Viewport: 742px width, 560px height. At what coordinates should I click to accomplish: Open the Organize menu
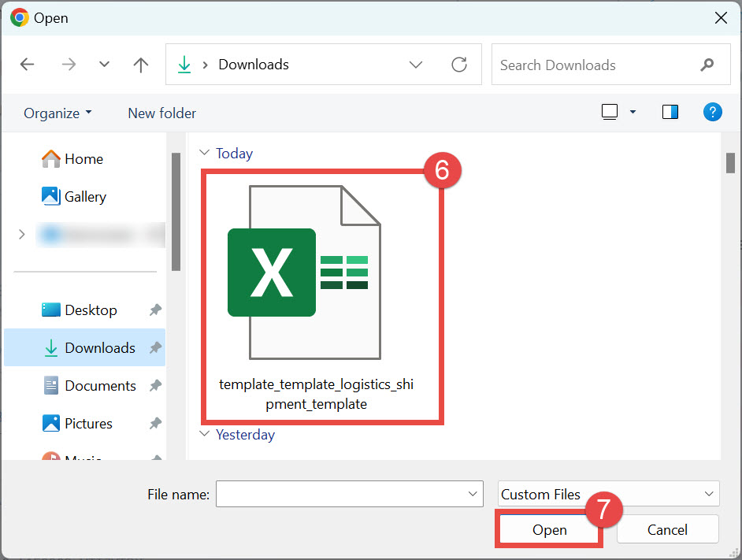click(x=58, y=113)
